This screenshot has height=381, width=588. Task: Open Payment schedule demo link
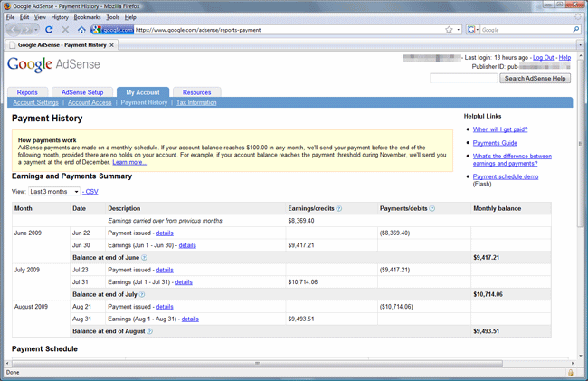tap(506, 176)
